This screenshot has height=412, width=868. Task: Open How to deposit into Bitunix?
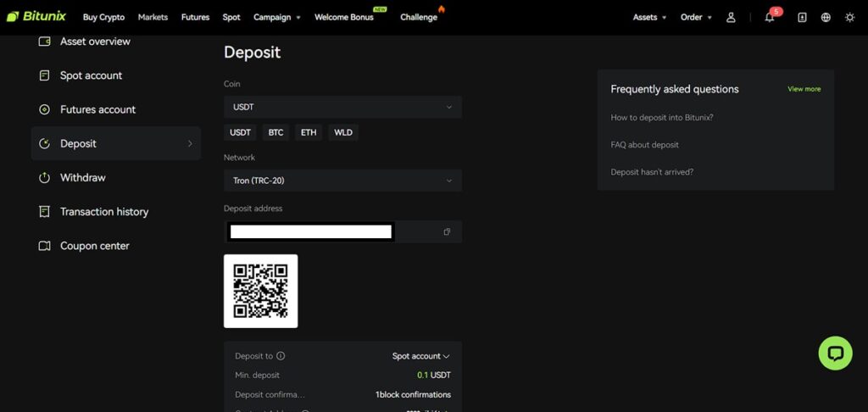[x=661, y=117]
